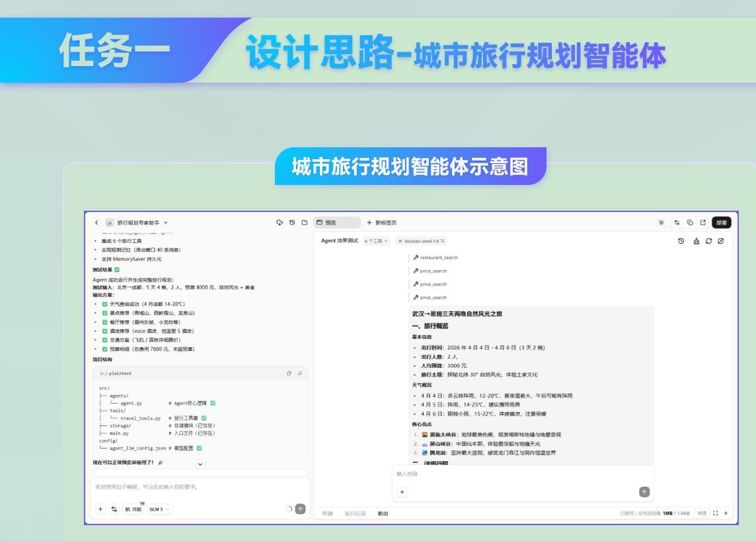Switch to the 输出 bottom tab
This screenshot has width=756, height=541.
[x=383, y=513]
